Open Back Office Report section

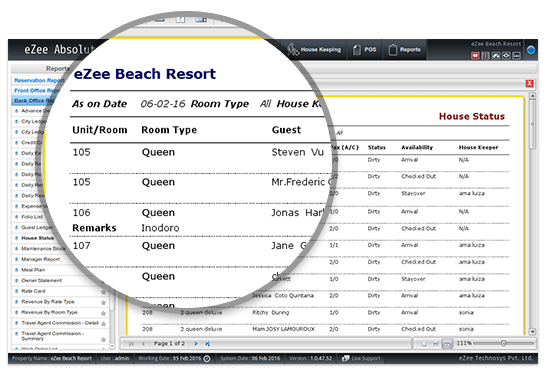34,100
